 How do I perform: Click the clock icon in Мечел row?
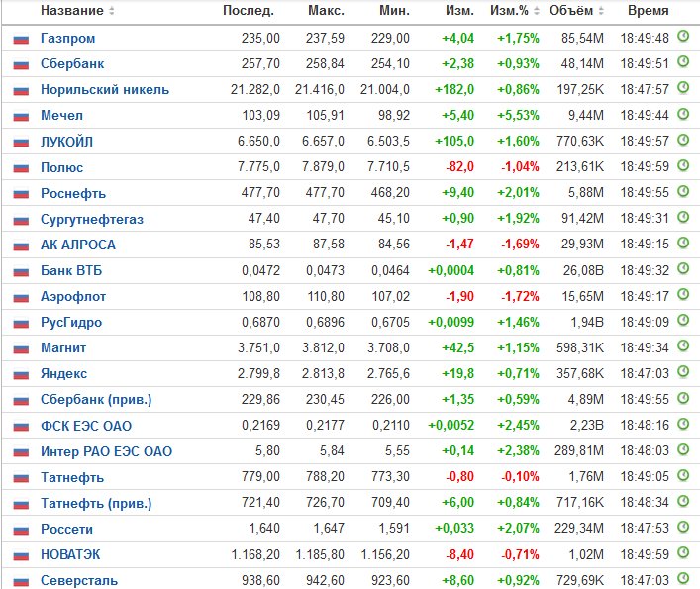coord(683,114)
